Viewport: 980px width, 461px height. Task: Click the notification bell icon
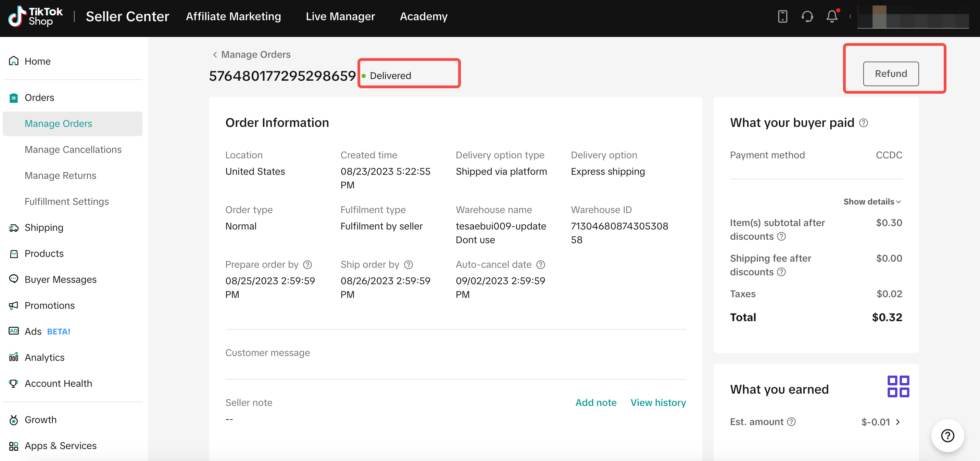[832, 16]
